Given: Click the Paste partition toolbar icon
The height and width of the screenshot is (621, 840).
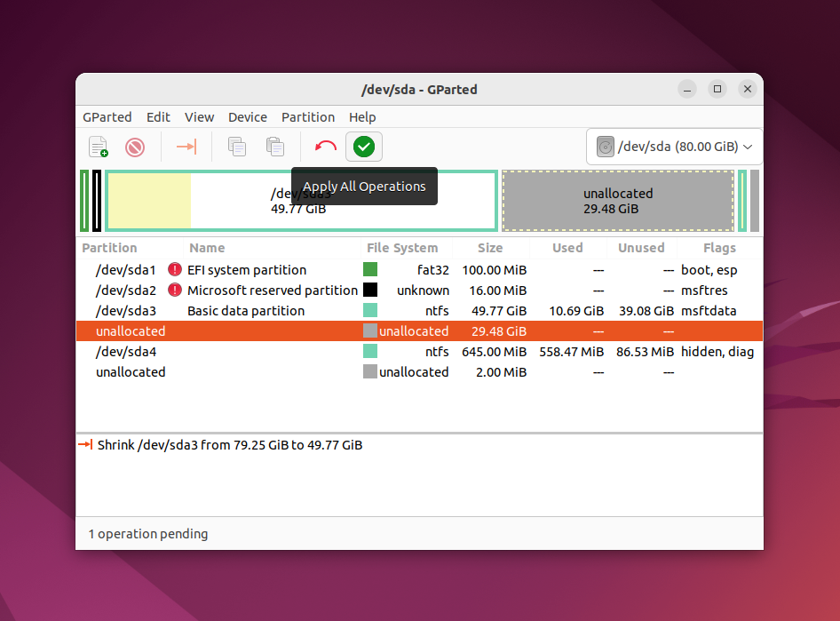Looking at the screenshot, I should (275, 147).
